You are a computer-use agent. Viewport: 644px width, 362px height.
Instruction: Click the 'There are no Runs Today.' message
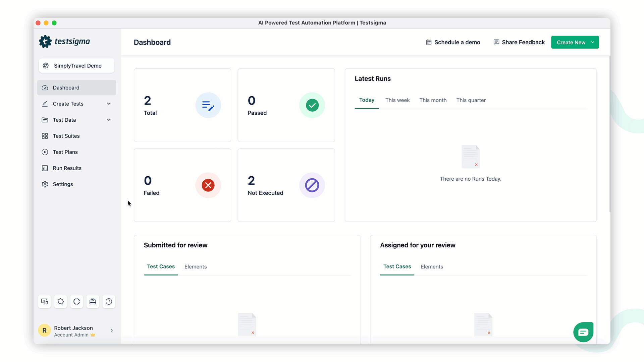coord(471,179)
